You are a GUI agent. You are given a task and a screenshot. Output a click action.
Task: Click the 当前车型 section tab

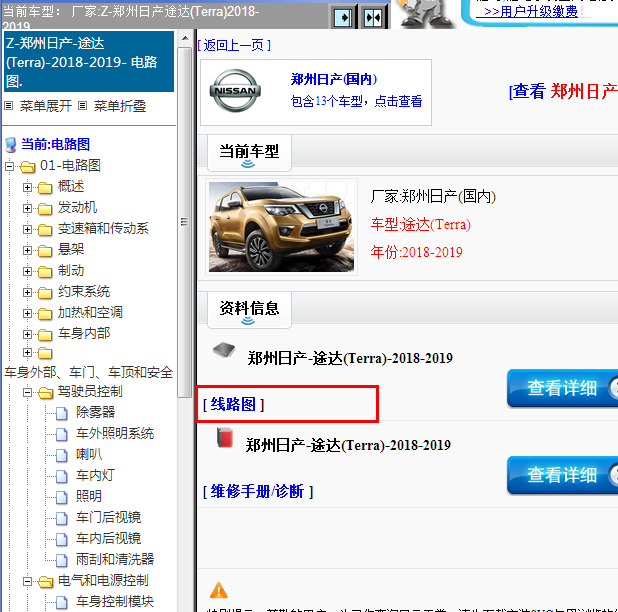(x=249, y=153)
